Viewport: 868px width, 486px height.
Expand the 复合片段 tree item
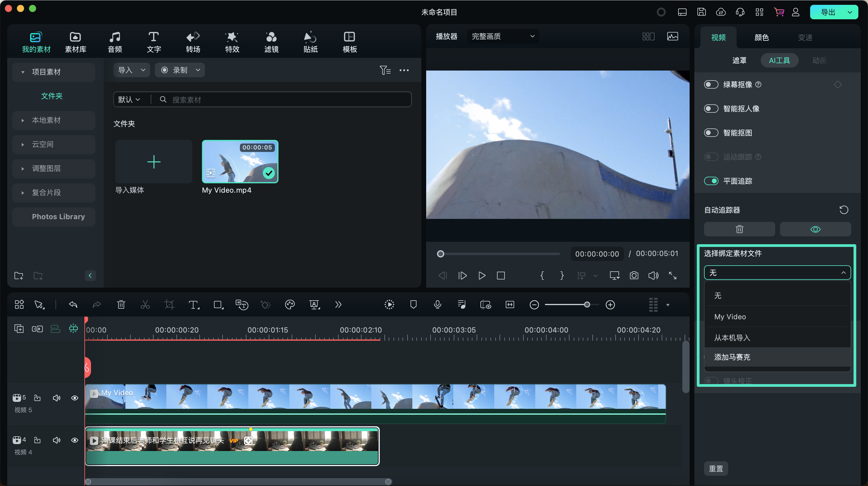coord(23,193)
